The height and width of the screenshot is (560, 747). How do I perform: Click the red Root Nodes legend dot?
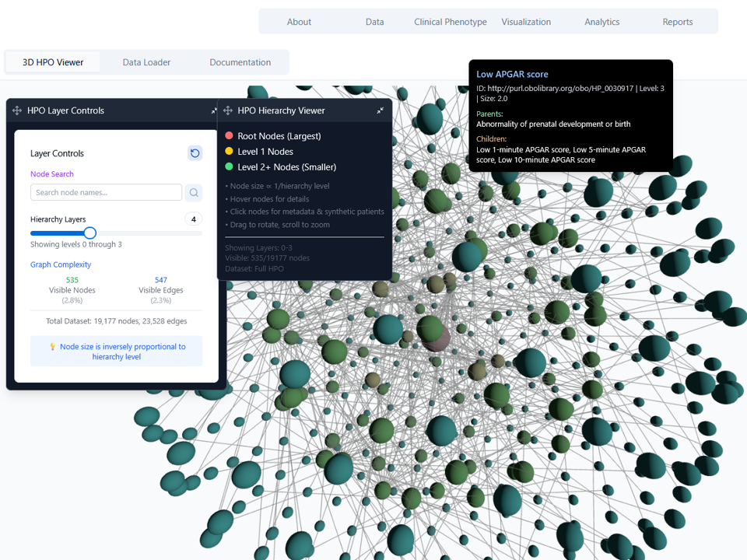(229, 136)
